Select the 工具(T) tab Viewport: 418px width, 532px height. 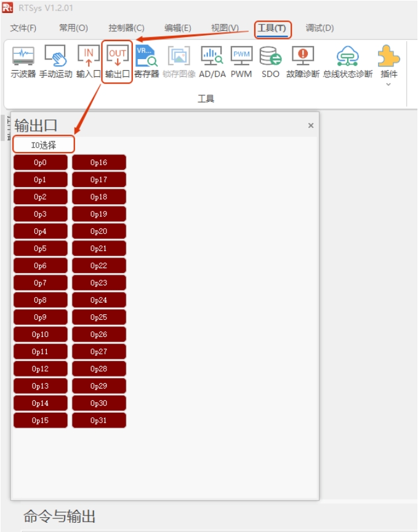pos(272,28)
